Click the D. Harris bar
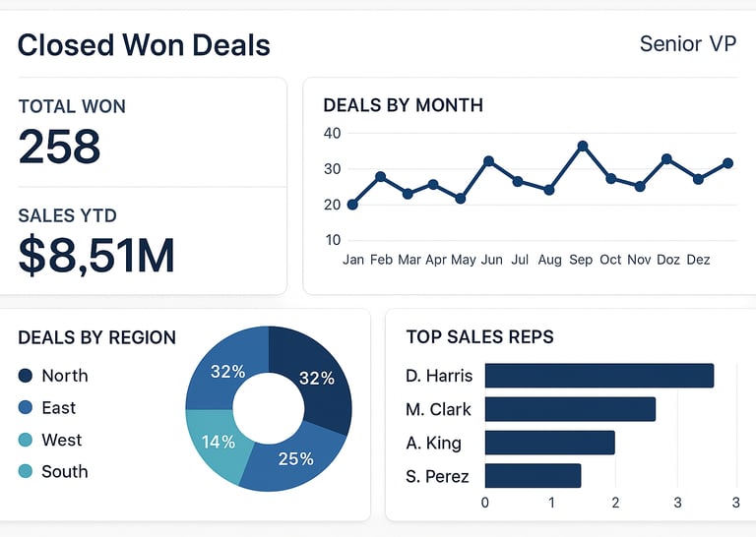This screenshot has height=537, width=756. tap(598, 376)
